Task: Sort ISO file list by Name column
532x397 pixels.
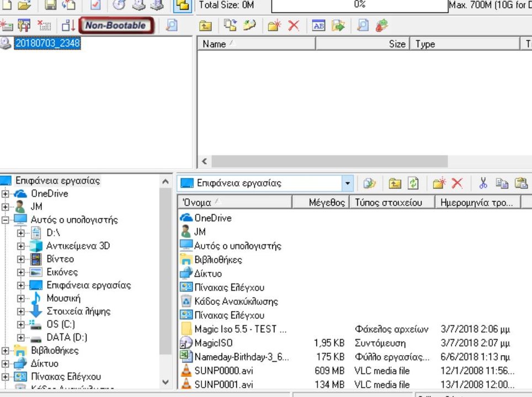Action: (x=255, y=44)
